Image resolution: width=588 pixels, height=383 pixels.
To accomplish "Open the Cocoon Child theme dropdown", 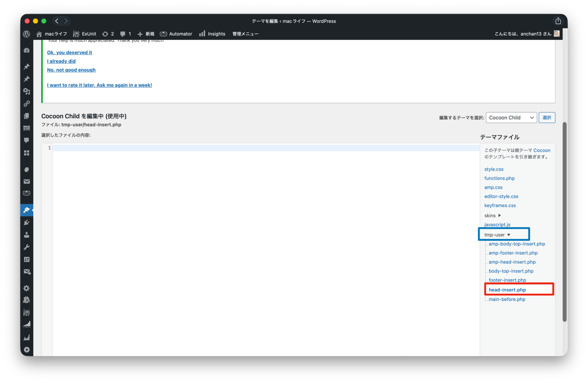I will 511,118.
